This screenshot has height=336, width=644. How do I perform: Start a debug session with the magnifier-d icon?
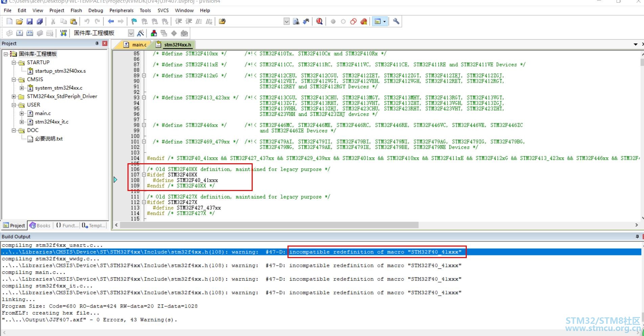[x=319, y=22]
